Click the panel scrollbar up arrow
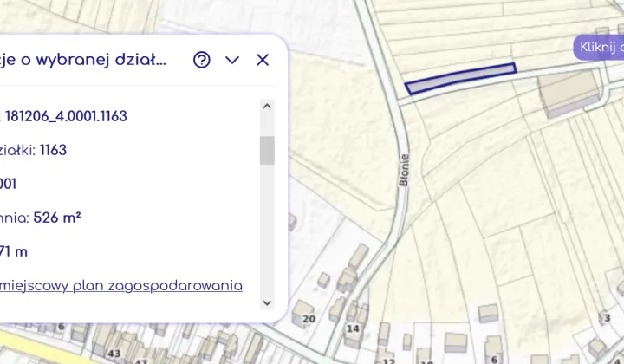The image size is (624, 364). 267,107
